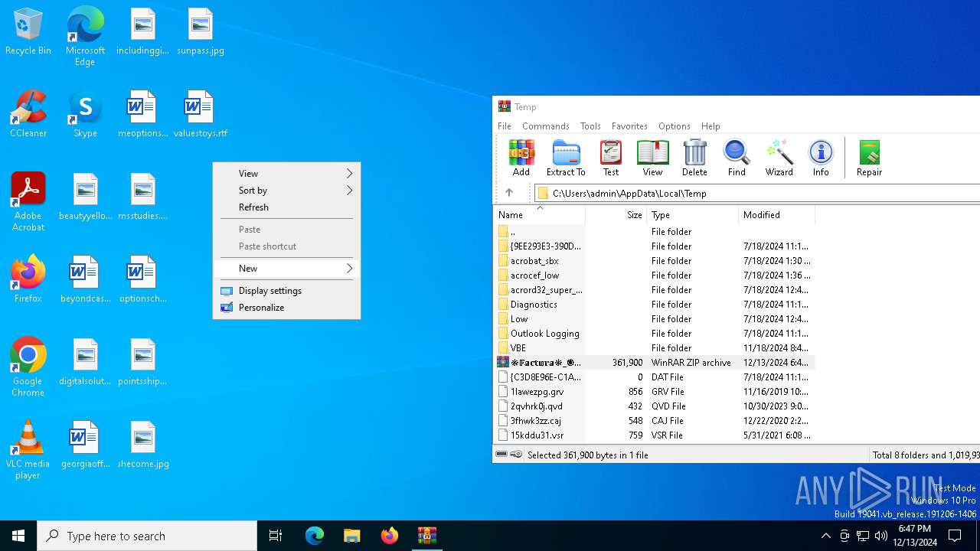Click the Test archive icon
The image size is (980, 551).
(x=611, y=158)
